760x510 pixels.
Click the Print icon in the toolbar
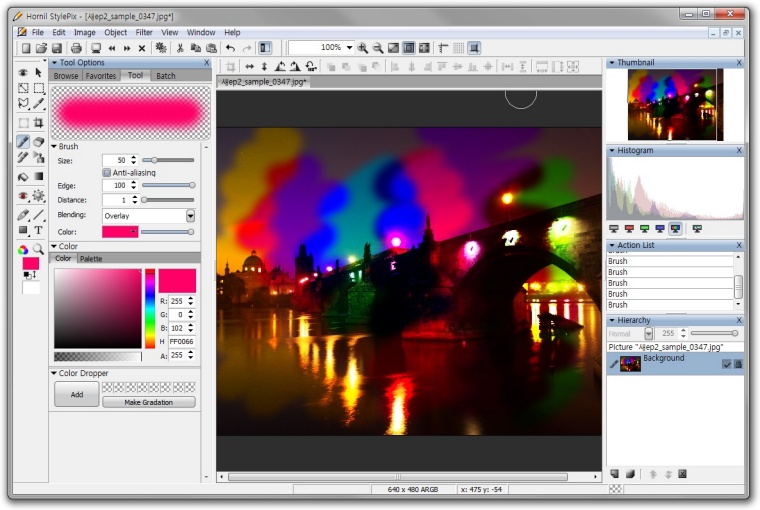tap(76, 48)
